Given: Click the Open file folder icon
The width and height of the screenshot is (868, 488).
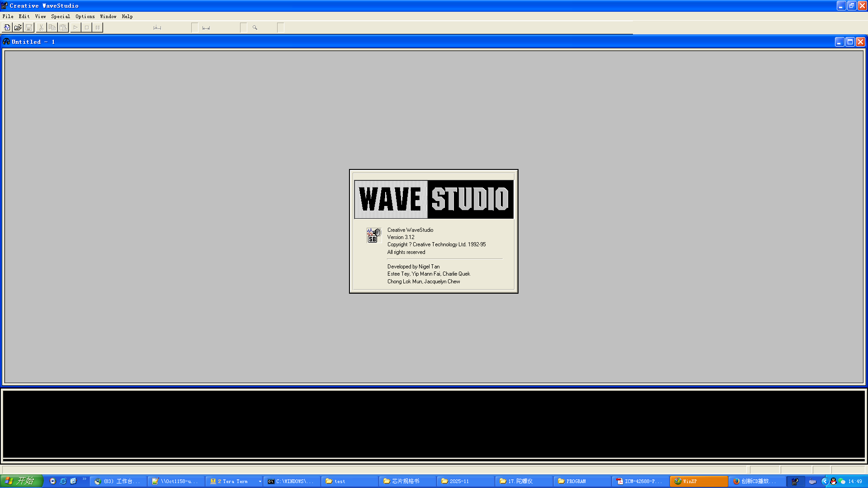Looking at the screenshot, I should (x=18, y=28).
